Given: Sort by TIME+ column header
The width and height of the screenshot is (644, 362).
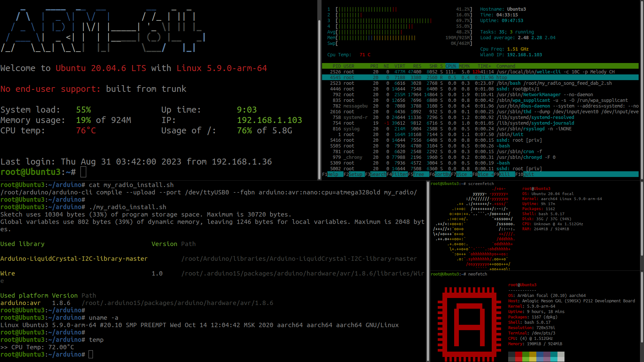Looking at the screenshot, I should (x=484, y=66).
